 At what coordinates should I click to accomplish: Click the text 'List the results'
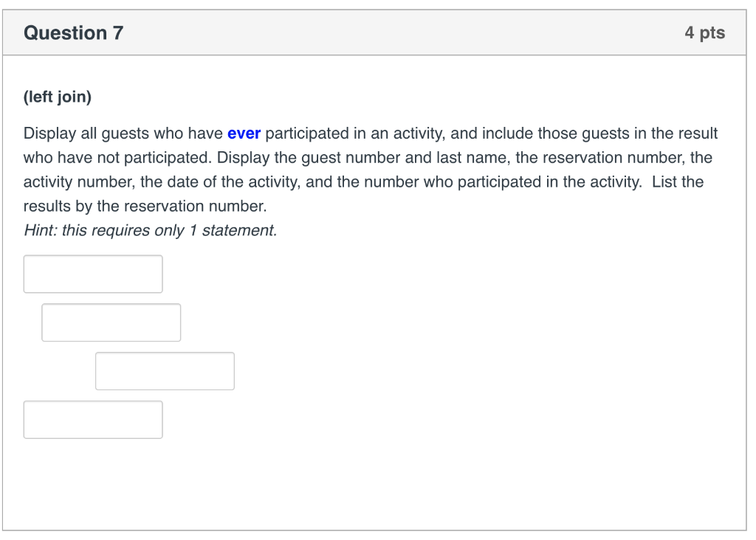point(676,181)
